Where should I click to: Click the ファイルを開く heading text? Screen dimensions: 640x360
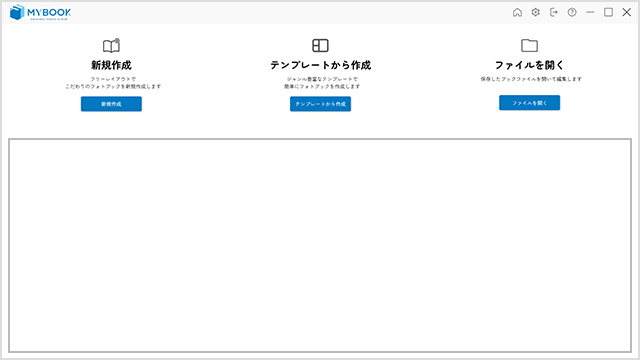coord(529,65)
